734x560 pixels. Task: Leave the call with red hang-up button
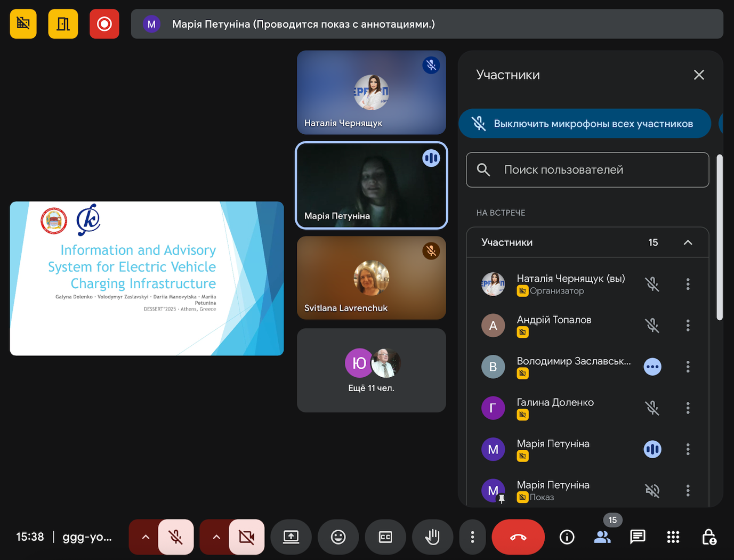click(518, 537)
